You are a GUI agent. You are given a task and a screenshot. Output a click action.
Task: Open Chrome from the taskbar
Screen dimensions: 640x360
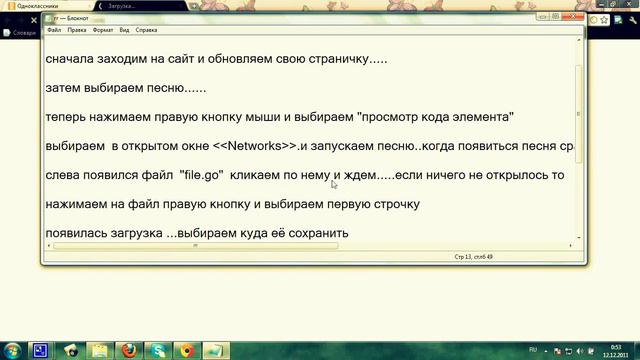click(x=187, y=351)
